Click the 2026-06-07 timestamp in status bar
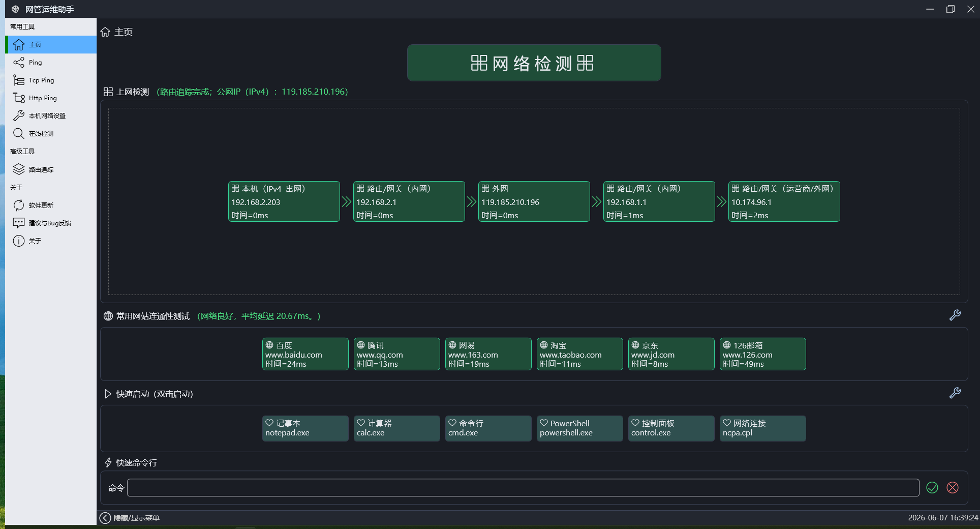The height and width of the screenshot is (529, 980). tap(943, 518)
